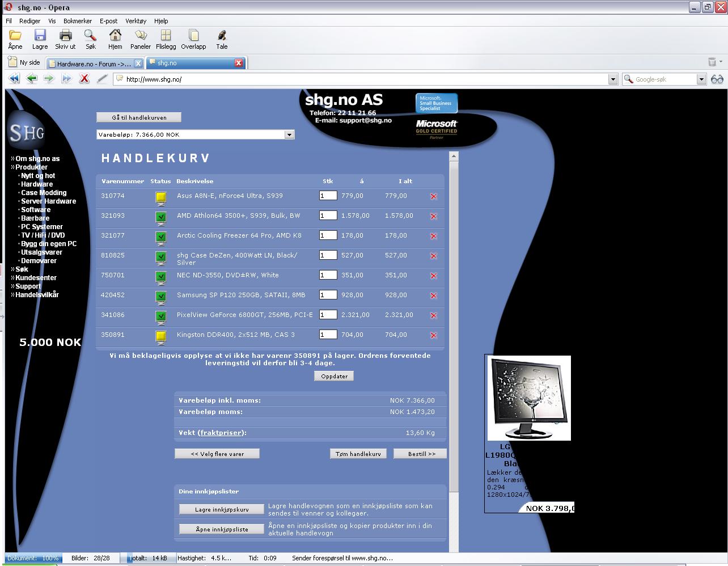Open Handelsvilkår sidebar link
The height and width of the screenshot is (566, 728).
pyautogui.click(x=37, y=295)
